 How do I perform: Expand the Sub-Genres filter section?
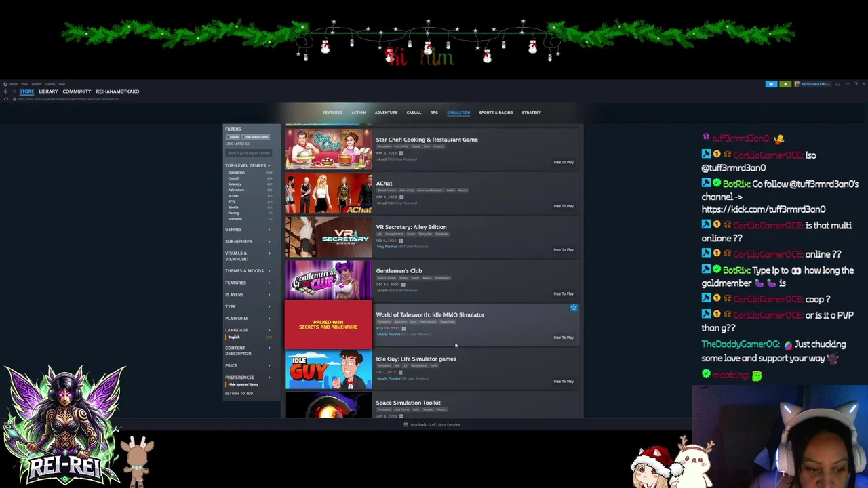248,241
